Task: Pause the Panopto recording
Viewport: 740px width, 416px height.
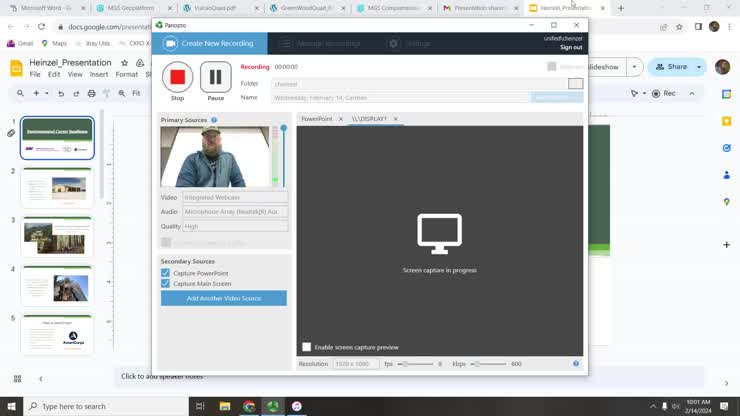Action: [215, 77]
